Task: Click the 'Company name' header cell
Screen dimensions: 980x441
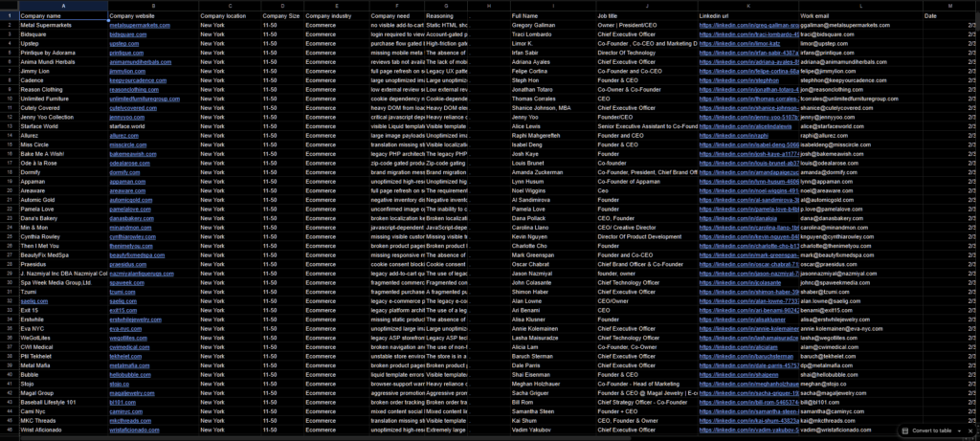Action: click(63, 15)
